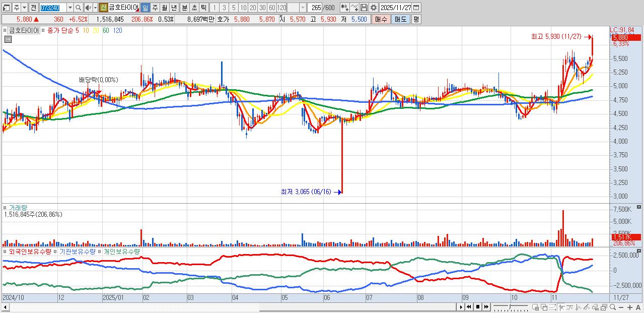Image resolution: width=644 pixels, height=313 pixels.
Task: Open the calendar picker next to 2025/11/27
Action: 416,8
